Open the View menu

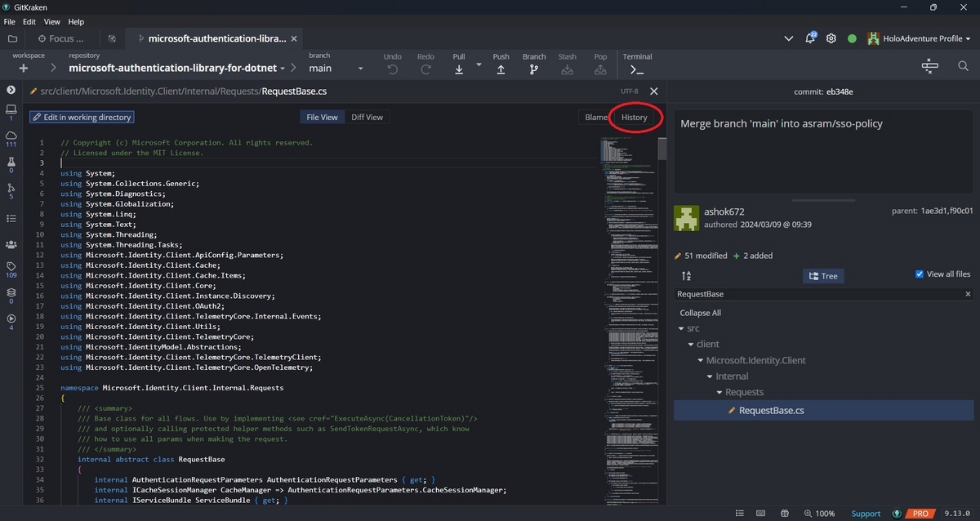coord(51,22)
